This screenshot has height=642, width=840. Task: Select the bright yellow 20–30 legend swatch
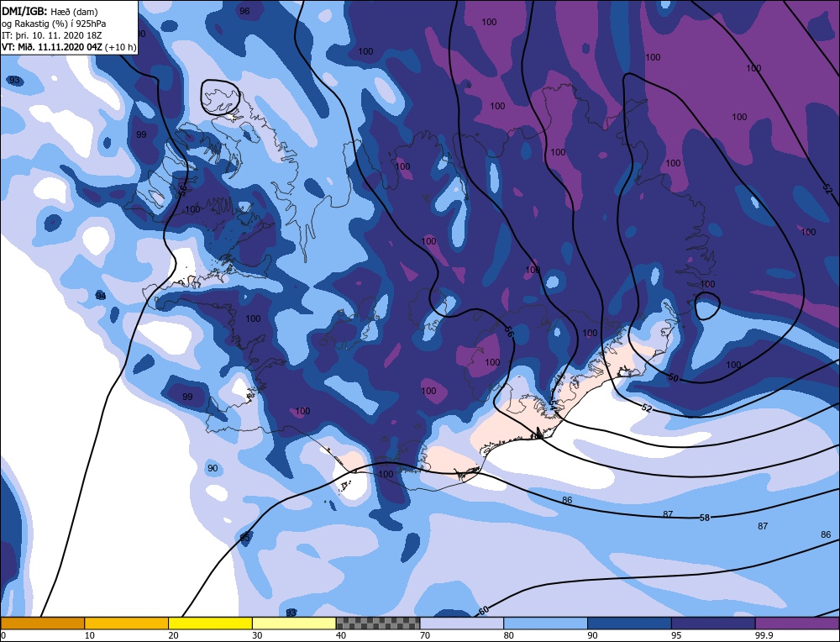(210, 624)
